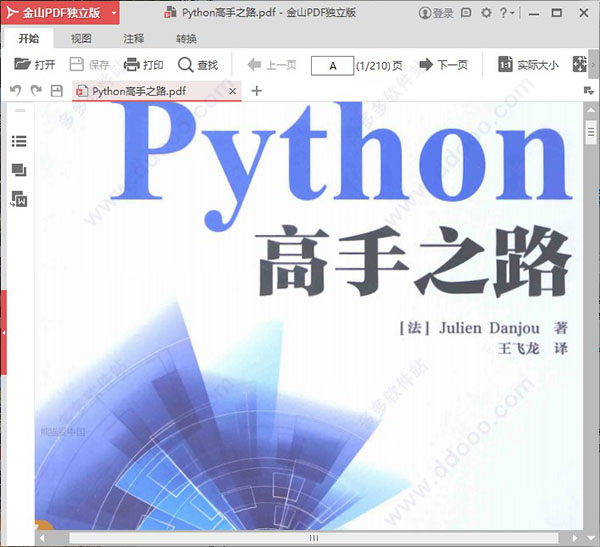The height and width of the screenshot is (547, 600).
Task: Expand the toolbar overflow arrow at right
Action: click(593, 65)
